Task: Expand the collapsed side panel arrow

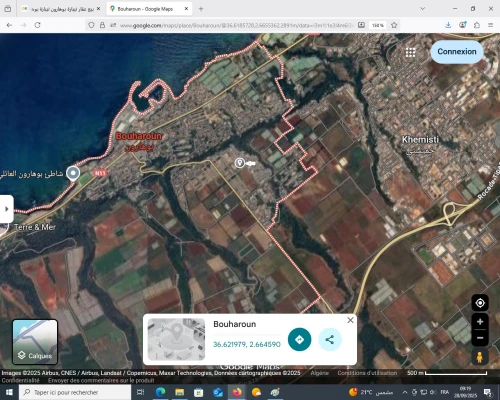Action: coord(6,209)
